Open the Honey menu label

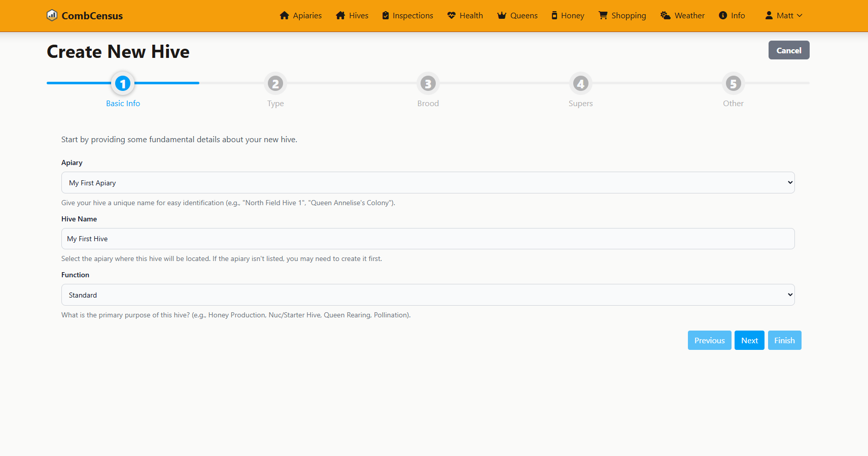coord(573,16)
